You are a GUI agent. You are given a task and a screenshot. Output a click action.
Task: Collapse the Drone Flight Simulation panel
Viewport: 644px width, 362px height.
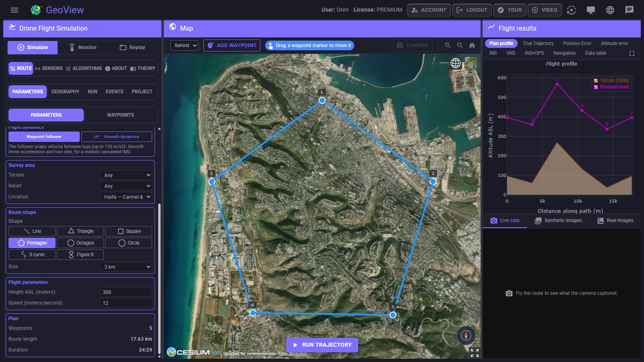(96, 29)
